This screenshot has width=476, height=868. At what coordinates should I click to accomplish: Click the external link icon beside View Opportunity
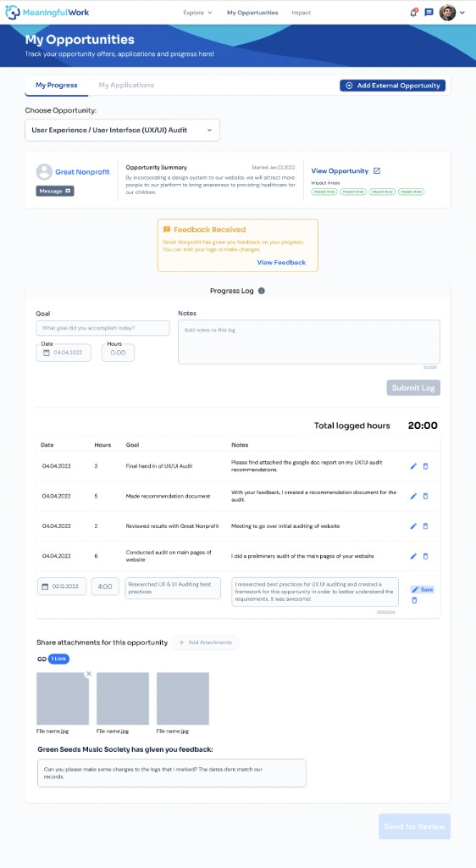point(377,171)
